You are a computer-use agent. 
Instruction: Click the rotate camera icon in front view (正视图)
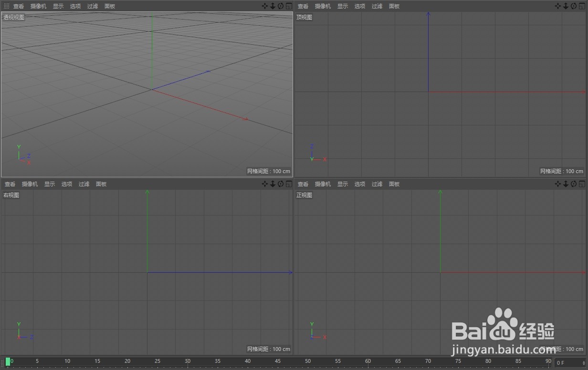(573, 184)
